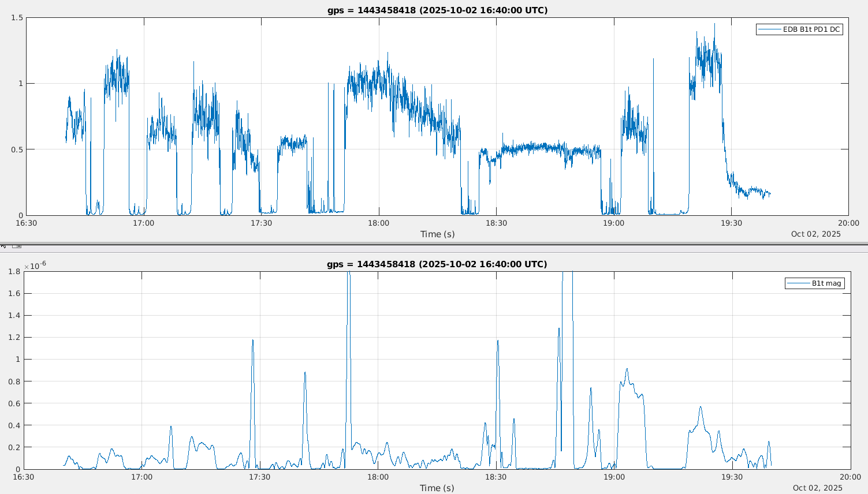This screenshot has height=494, width=868.
Task: Click upper plot's Oct 02, 2025 date label
Action: click(x=815, y=234)
